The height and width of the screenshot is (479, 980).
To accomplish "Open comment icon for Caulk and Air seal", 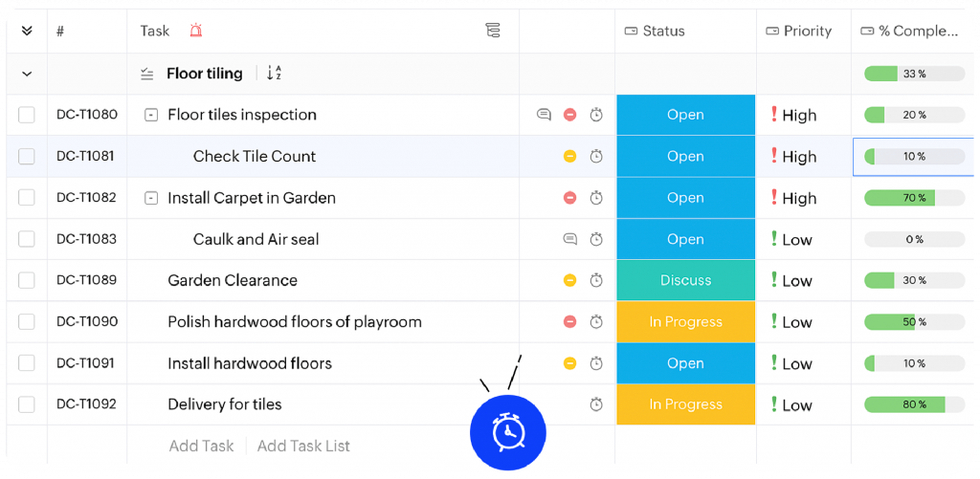I will tap(569, 239).
